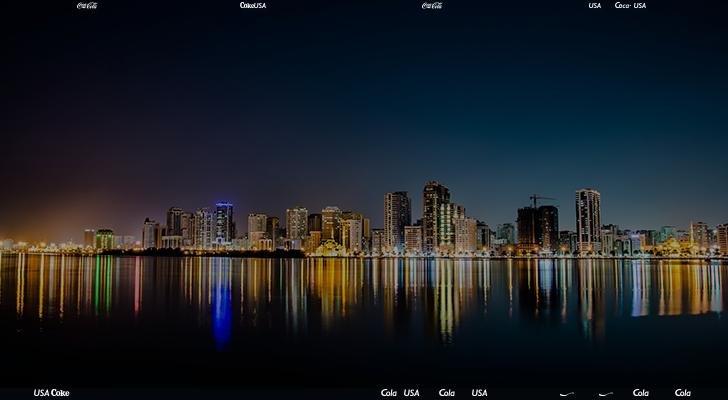This screenshot has width=728, height=400.
Task: Click the Cola label between two USA labels
Action: point(447,393)
